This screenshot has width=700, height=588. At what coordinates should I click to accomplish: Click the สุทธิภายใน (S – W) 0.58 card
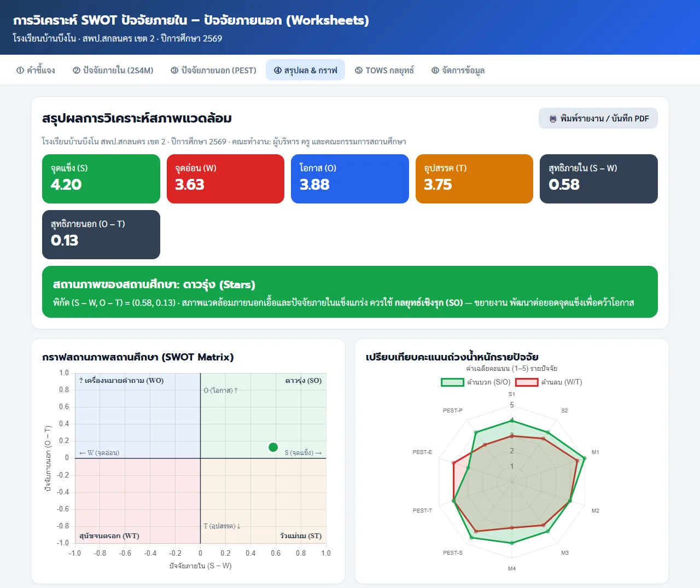599,179
